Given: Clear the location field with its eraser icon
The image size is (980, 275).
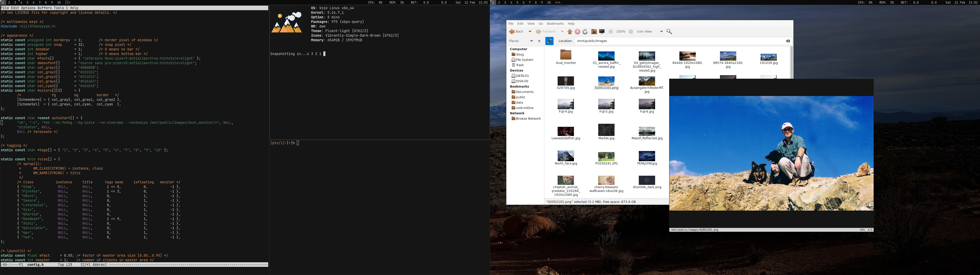Looking at the screenshot, I should [x=788, y=41].
